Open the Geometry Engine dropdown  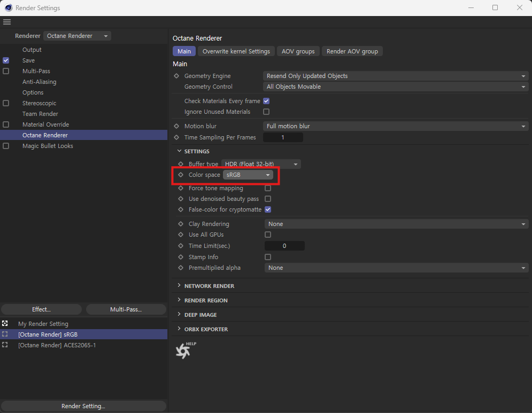[x=396, y=76]
